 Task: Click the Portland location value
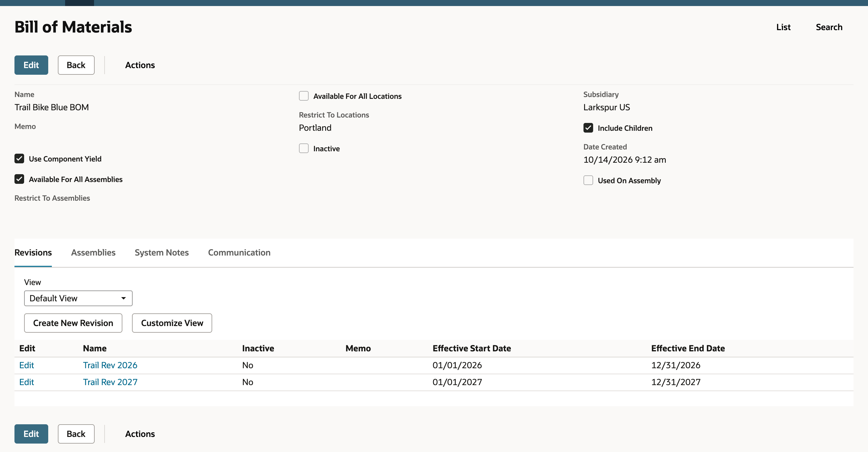[315, 128]
